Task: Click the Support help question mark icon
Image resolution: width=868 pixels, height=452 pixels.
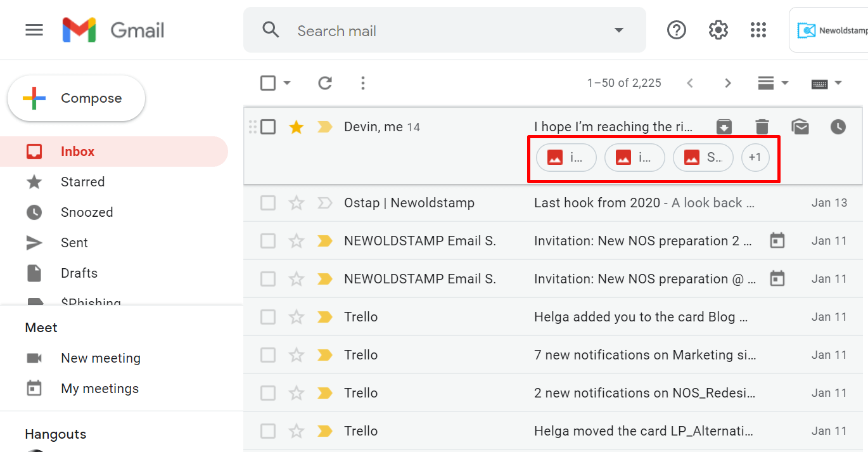Action: (x=677, y=30)
